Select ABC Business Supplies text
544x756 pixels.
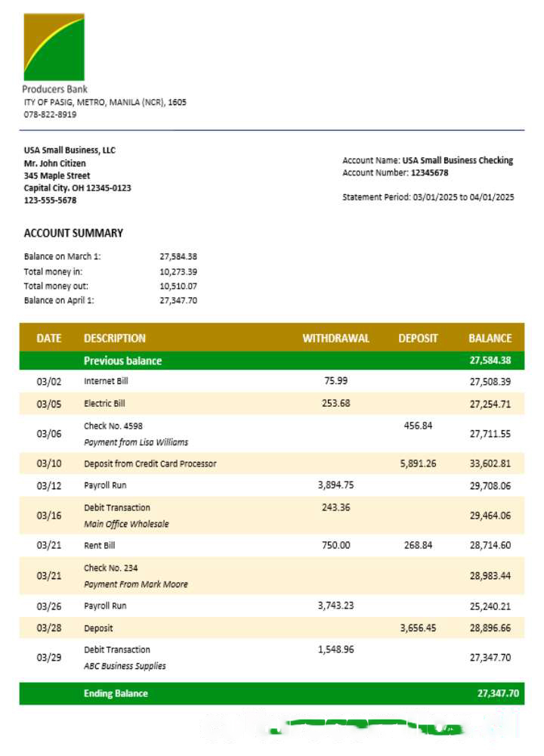[x=125, y=666]
